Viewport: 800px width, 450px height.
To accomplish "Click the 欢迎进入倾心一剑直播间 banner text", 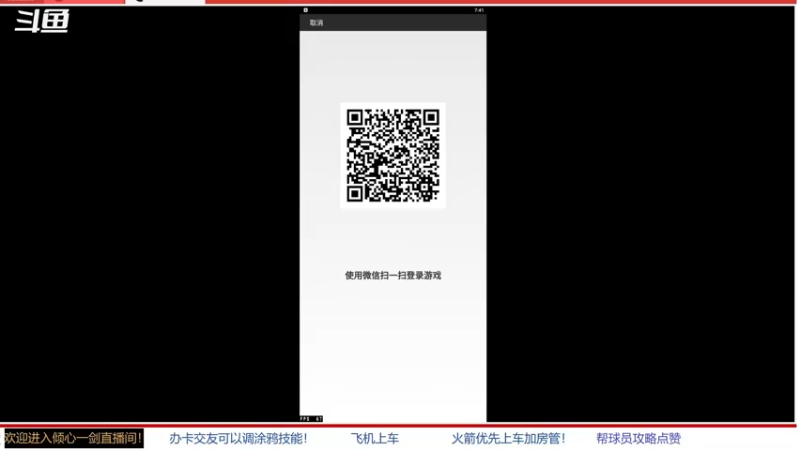I will click(x=73, y=438).
